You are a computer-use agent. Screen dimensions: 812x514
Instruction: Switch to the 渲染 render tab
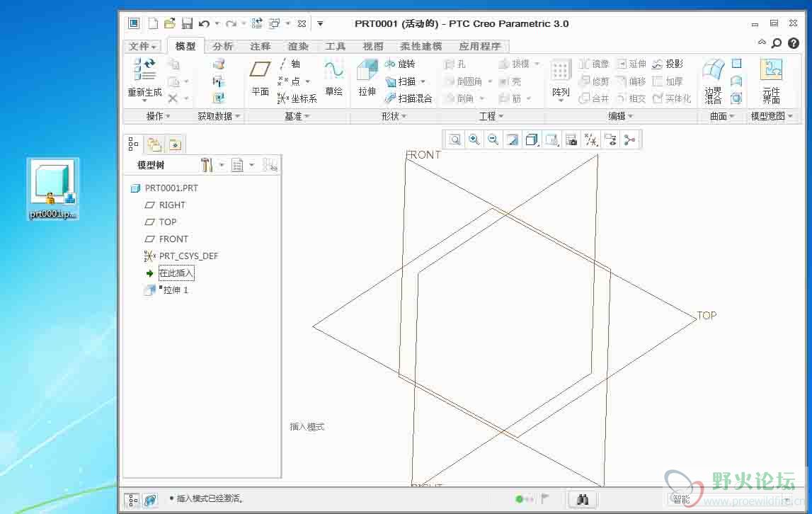coord(298,46)
